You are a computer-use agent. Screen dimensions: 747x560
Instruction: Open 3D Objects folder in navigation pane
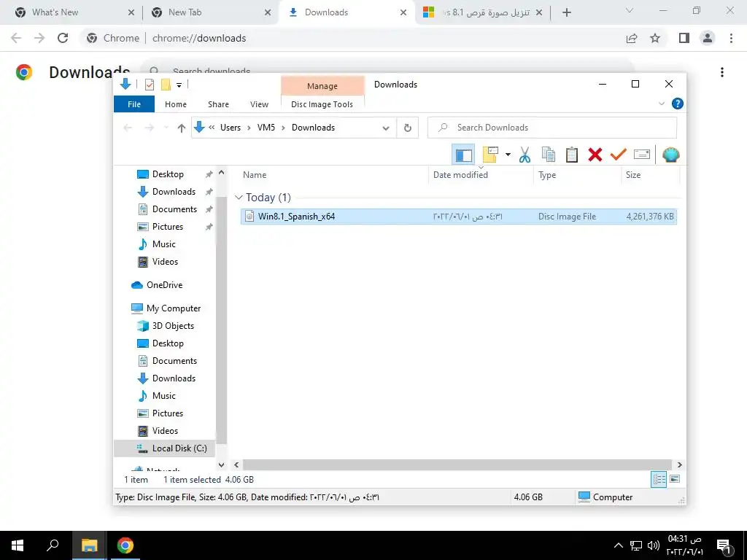[173, 326]
